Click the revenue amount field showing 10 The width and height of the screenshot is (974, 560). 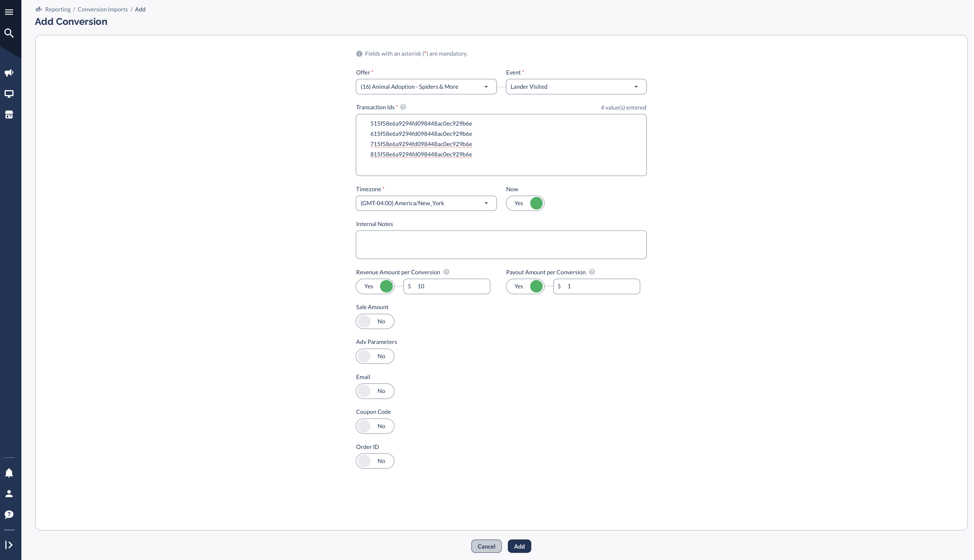447,286
